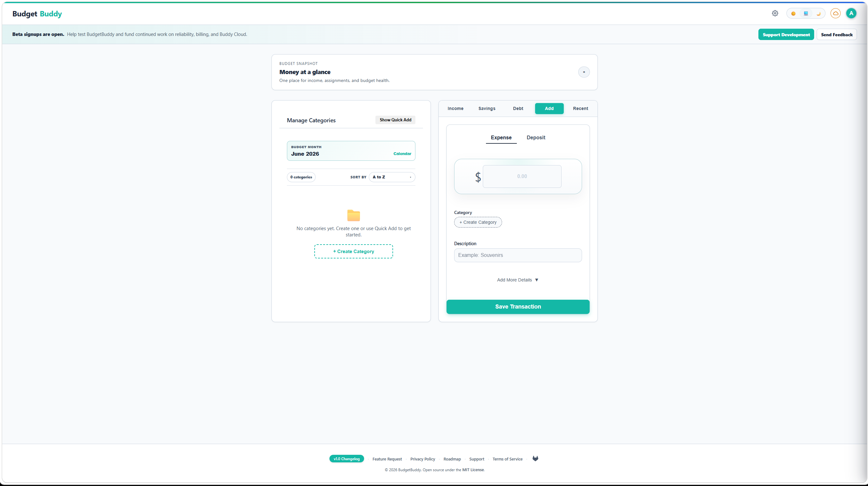This screenshot has height=486, width=868.
Task: Click the dollar sign symbol
Action: [x=478, y=177]
